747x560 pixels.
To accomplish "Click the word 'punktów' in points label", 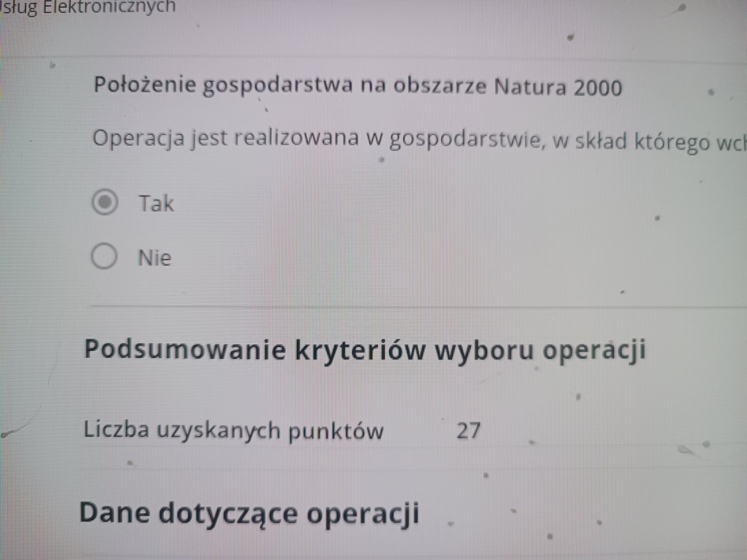I will [335, 431].
